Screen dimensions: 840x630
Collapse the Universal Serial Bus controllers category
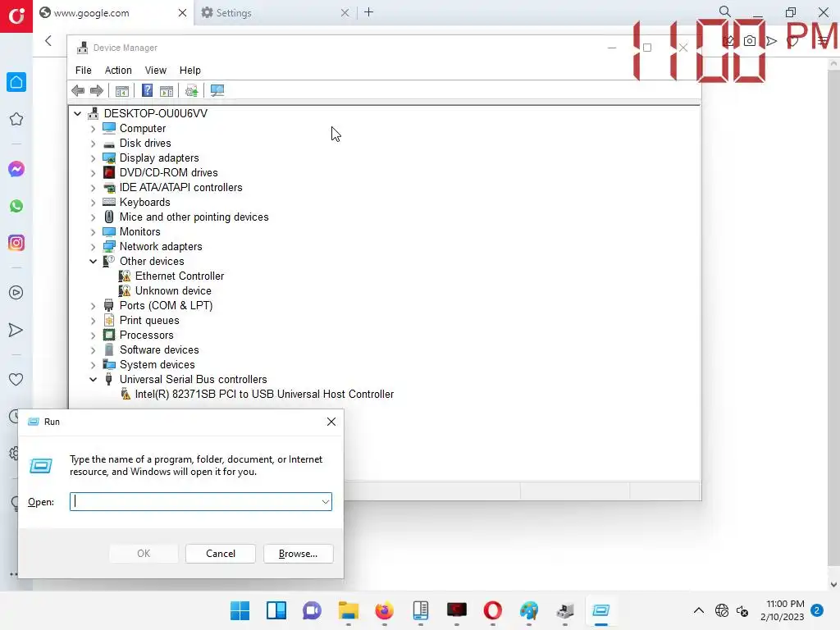(94, 379)
